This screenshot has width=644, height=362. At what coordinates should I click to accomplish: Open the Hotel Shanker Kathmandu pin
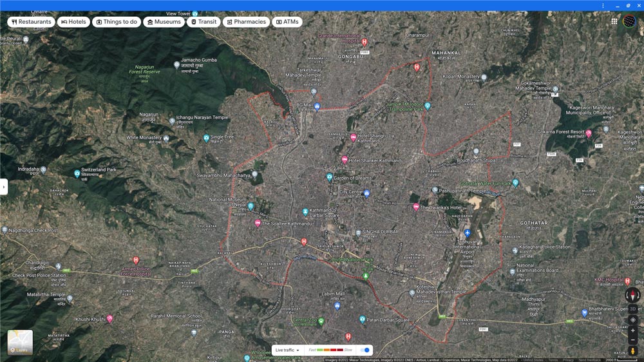pyautogui.click(x=345, y=160)
